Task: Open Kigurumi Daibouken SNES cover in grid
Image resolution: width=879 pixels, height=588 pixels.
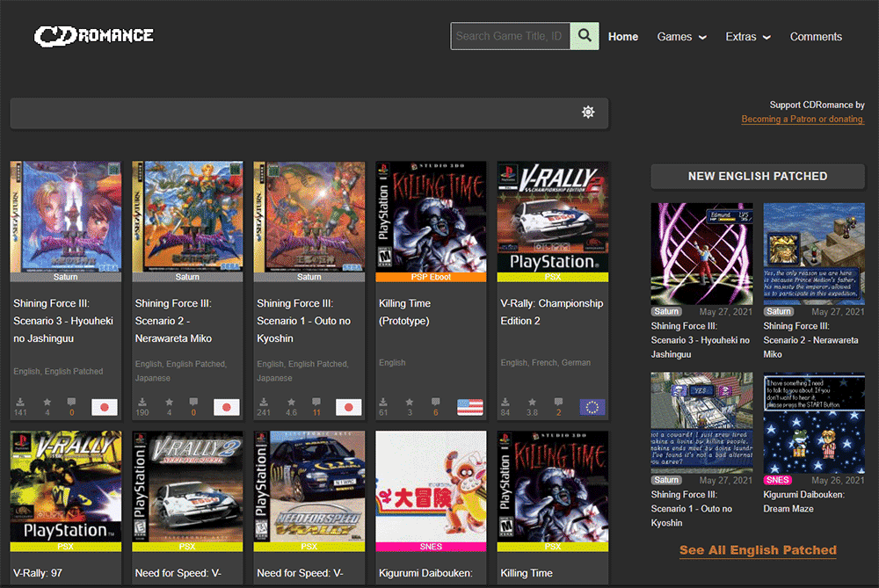Action: 431,486
